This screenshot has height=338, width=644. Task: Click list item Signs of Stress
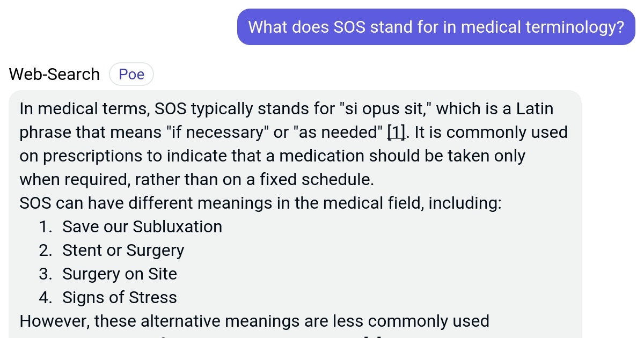click(119, 297)
